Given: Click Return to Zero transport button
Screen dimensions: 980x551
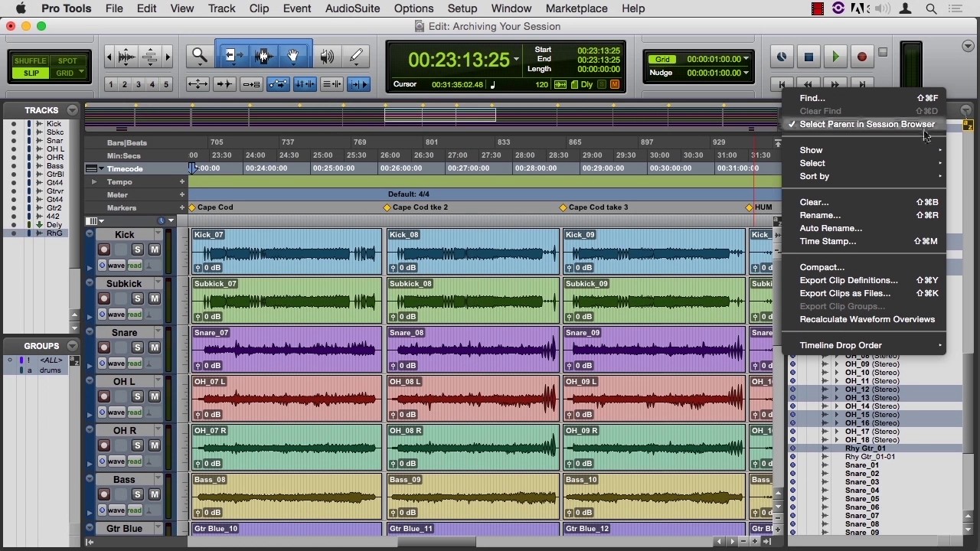Looking at the screenshot, I should [782, 84].
